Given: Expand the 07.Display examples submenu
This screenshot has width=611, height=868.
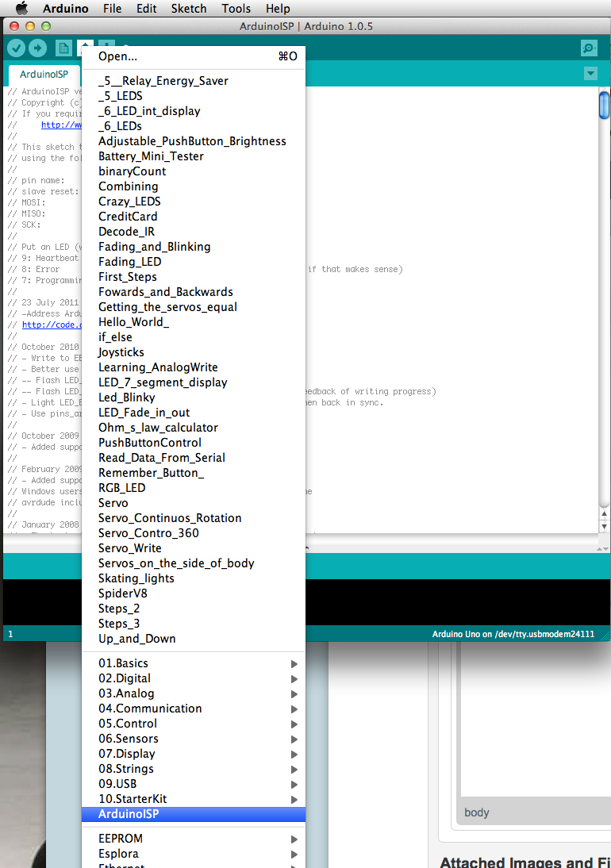Looking at the screenshot, I should (x=194, y=754).
